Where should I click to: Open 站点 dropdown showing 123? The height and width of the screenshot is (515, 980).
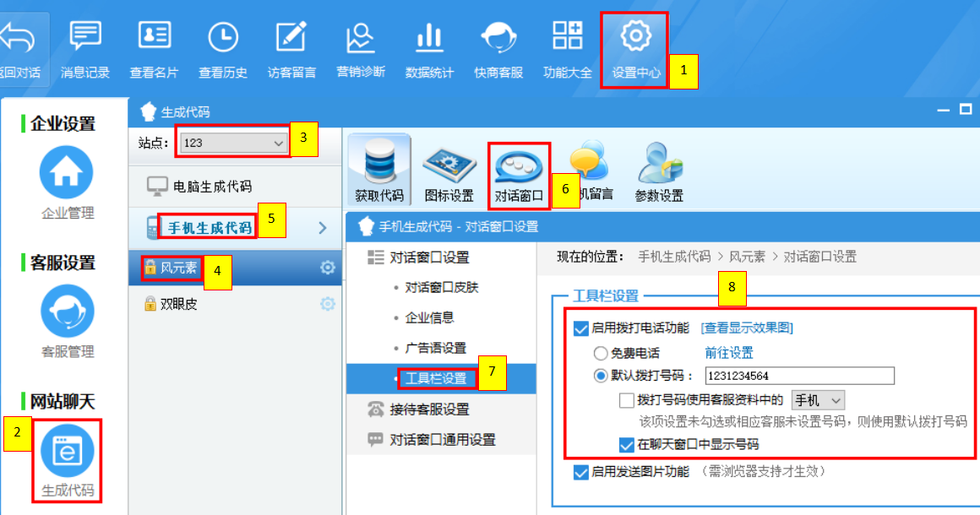pos(232,143)
